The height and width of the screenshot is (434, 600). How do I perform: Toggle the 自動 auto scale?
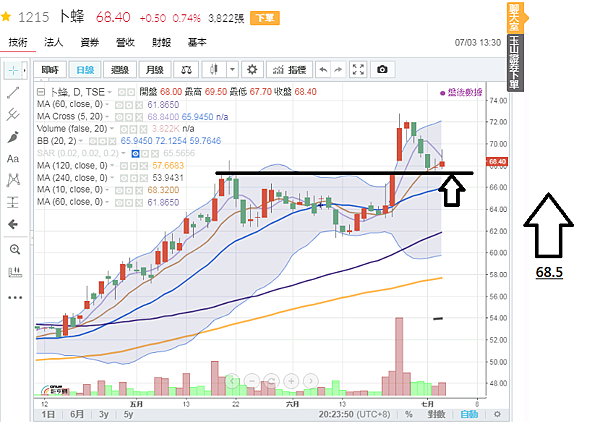point(469,414)
